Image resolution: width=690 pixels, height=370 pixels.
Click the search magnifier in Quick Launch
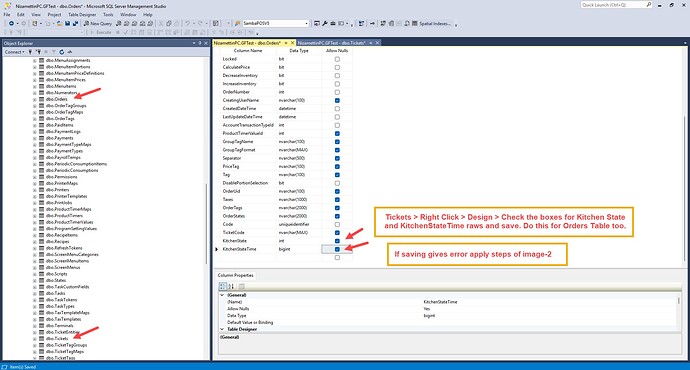pyautogui.click(x=649, y=5)
